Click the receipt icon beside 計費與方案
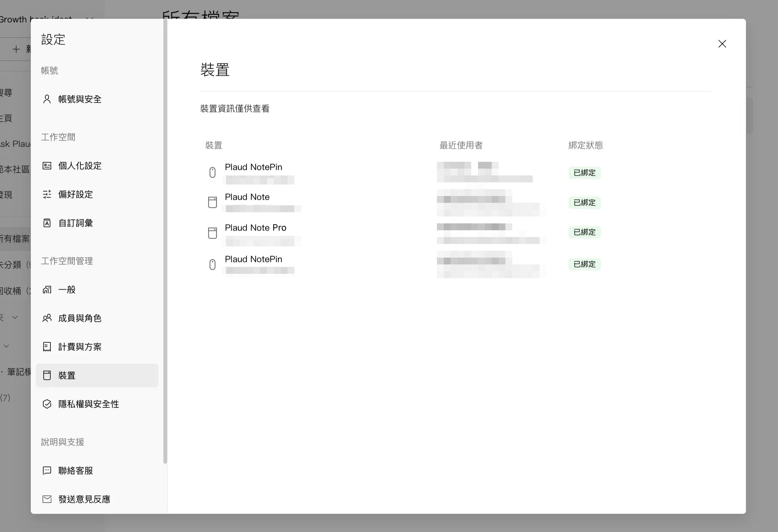This screenshot has height=532, width=778. (x=47, y=347)
